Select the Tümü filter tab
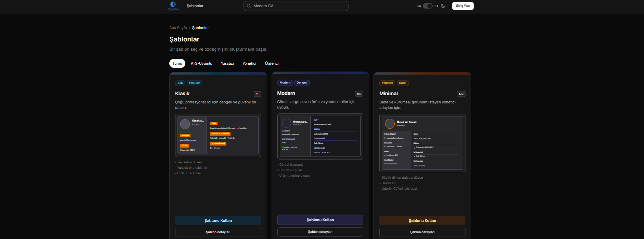 (x=177, y=63)
